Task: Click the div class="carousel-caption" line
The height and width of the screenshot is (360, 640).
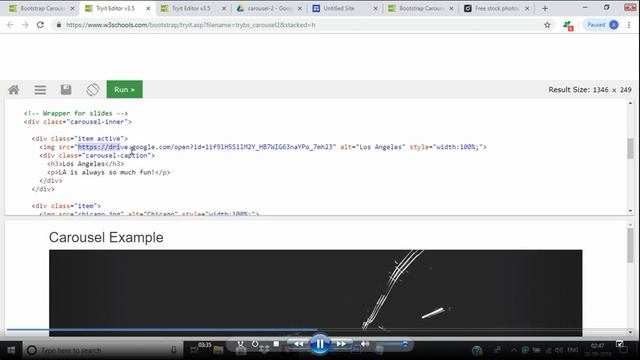Action: [x=97, y=156]
